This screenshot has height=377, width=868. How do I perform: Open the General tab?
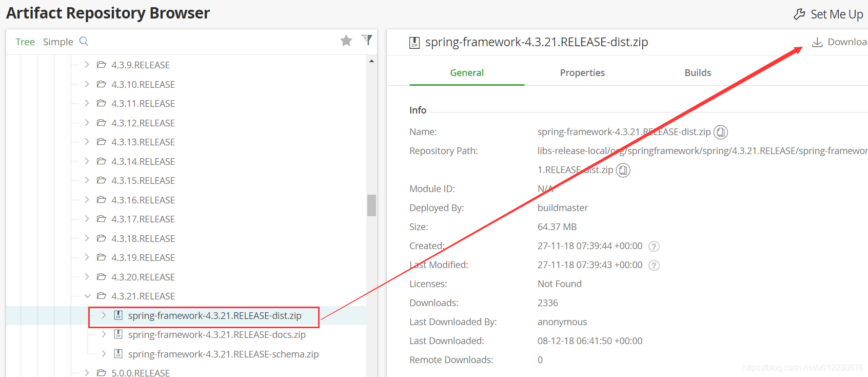467,72
